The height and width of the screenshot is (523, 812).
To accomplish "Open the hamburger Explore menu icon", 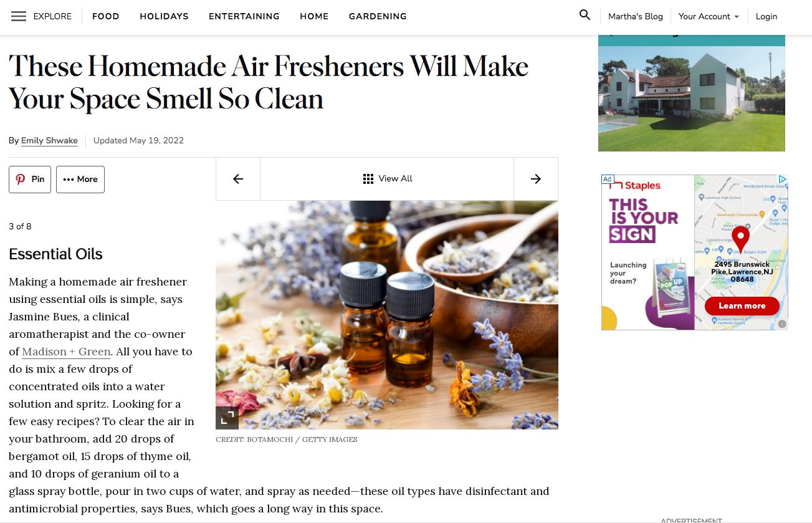I will [19, 16].
